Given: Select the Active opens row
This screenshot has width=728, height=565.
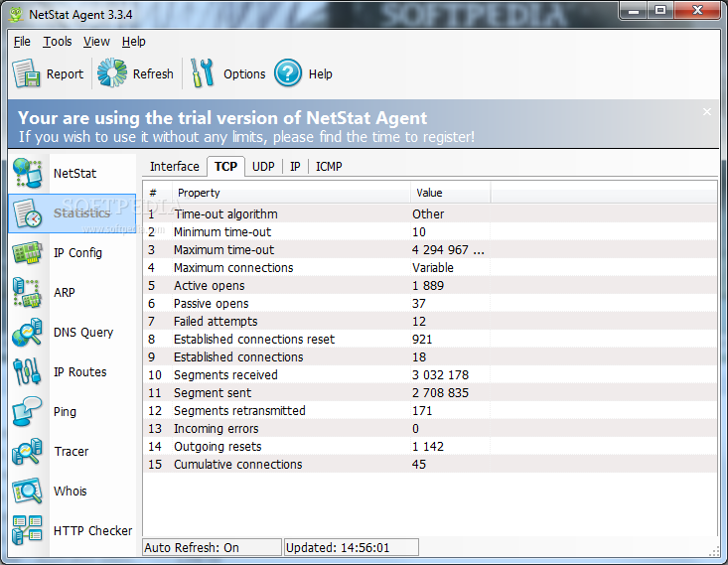Looking at the screenshot, I should pyautogui.click(x=430, y=286).
